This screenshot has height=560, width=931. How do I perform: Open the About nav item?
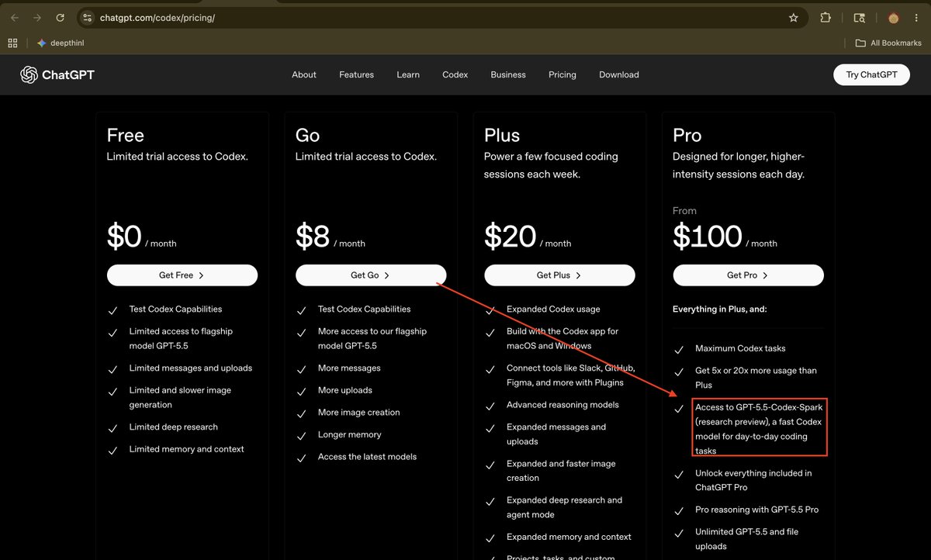coord(304,74)
